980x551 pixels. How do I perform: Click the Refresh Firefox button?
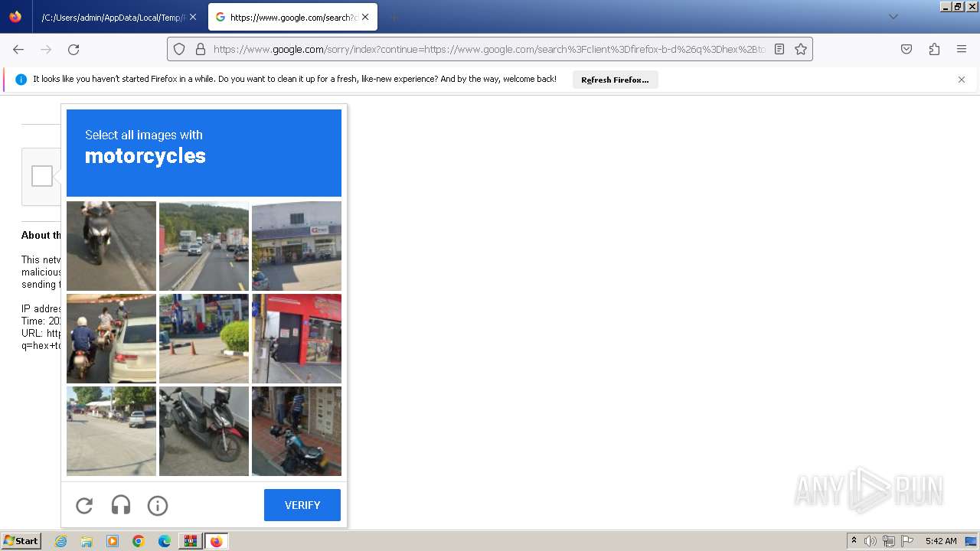point(615,80)
